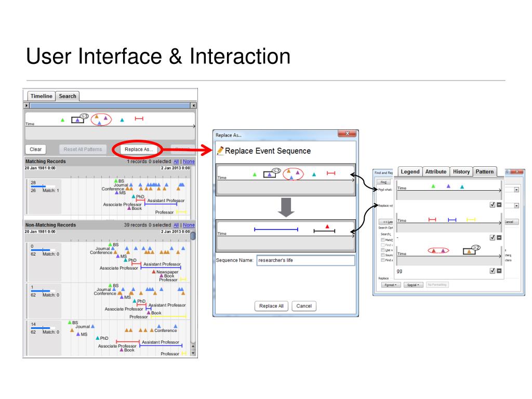
Task: Click teal triangle in dialog source pattern
Action: coord(314,175)
